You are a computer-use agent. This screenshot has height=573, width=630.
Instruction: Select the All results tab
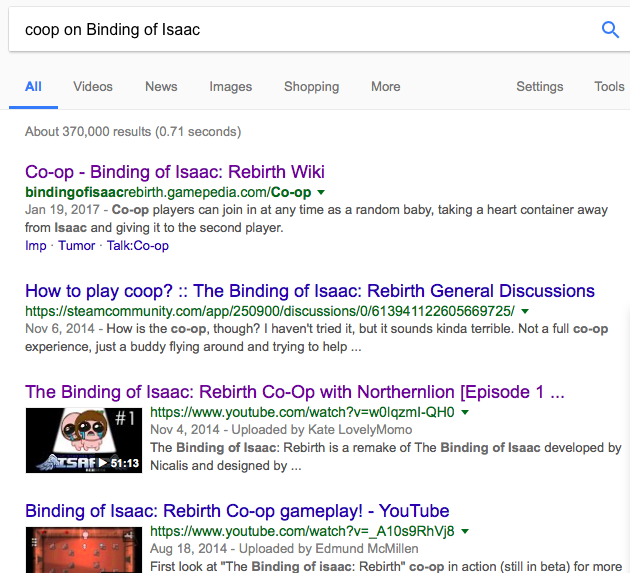(33, 86)
